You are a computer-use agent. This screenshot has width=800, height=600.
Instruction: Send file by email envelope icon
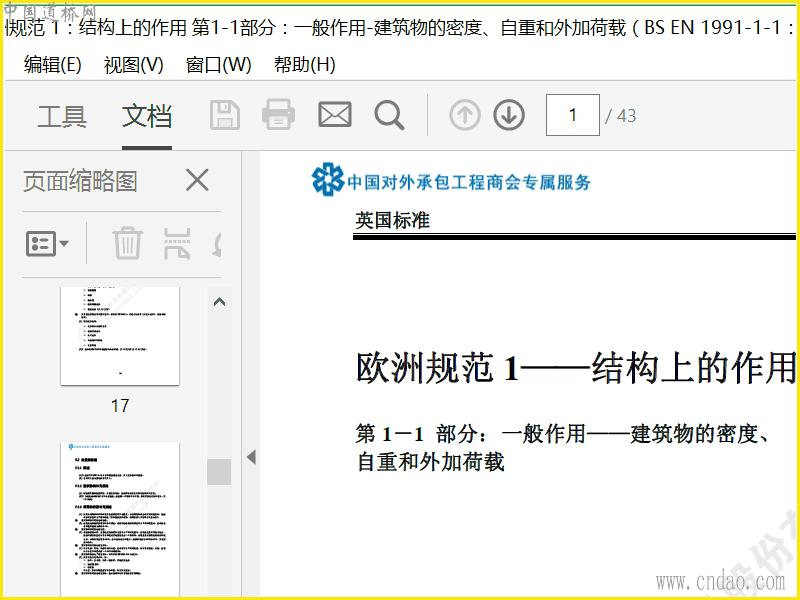[x=335, y=114]
